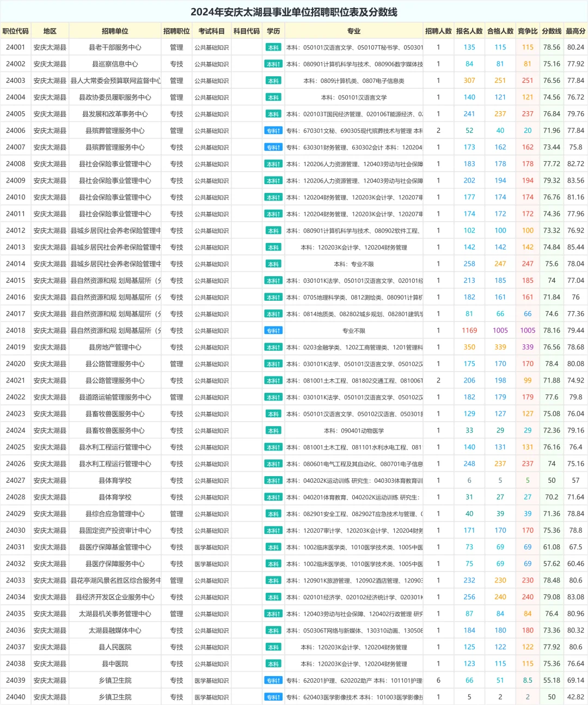Click applicant count 33 in row 24024
The width and height of the screenshot is (588, 705).
pyautogui.click(x=469, y=430)
